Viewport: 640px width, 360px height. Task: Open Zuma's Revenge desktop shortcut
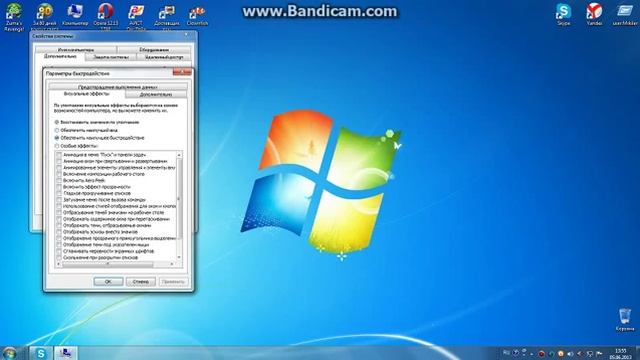point(14,17)
